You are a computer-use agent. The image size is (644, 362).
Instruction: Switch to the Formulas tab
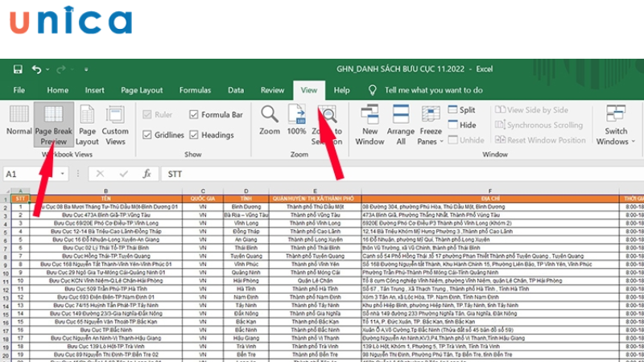tap(195, 90)
